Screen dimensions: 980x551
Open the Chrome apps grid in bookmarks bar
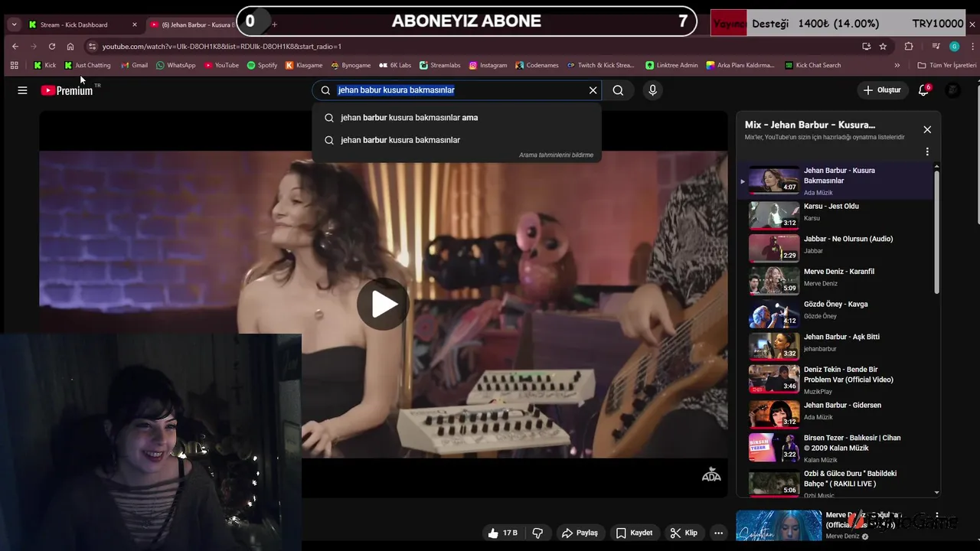coord(14,65)
